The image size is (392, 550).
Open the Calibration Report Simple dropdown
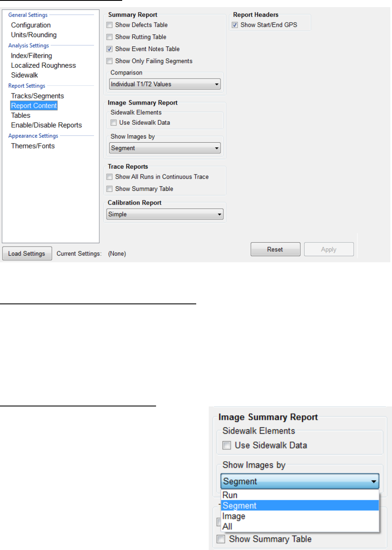coord(165,214)
